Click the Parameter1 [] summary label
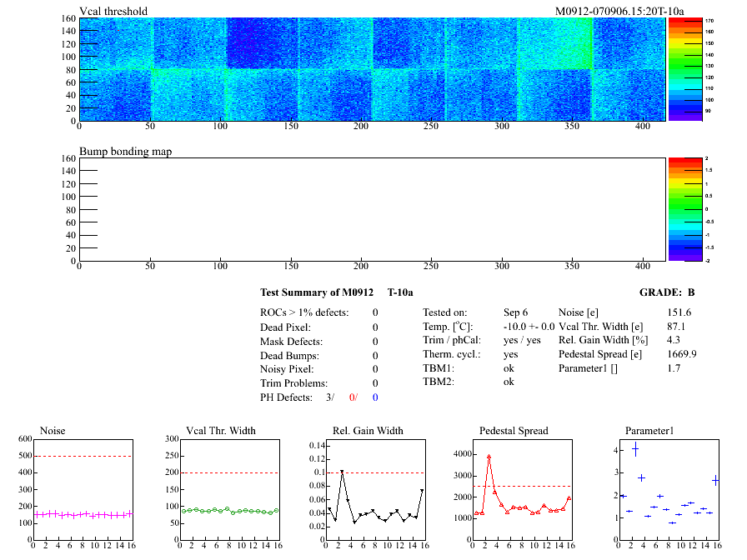 [x=588, y=368]
